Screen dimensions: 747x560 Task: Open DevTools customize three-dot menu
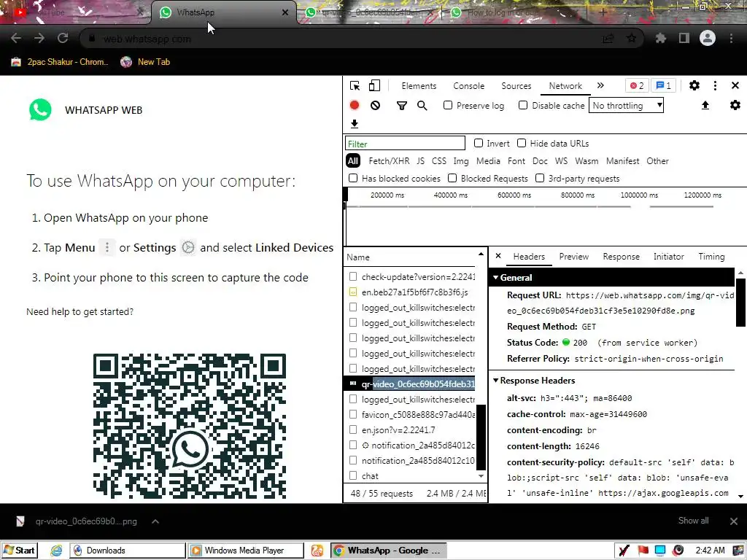[x=715, y=86]
